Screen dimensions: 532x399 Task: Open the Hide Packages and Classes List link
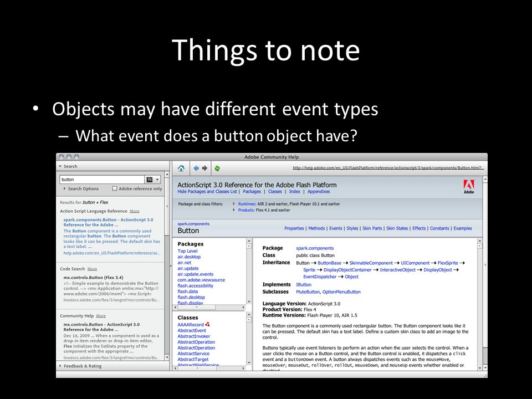coord(207,191)
